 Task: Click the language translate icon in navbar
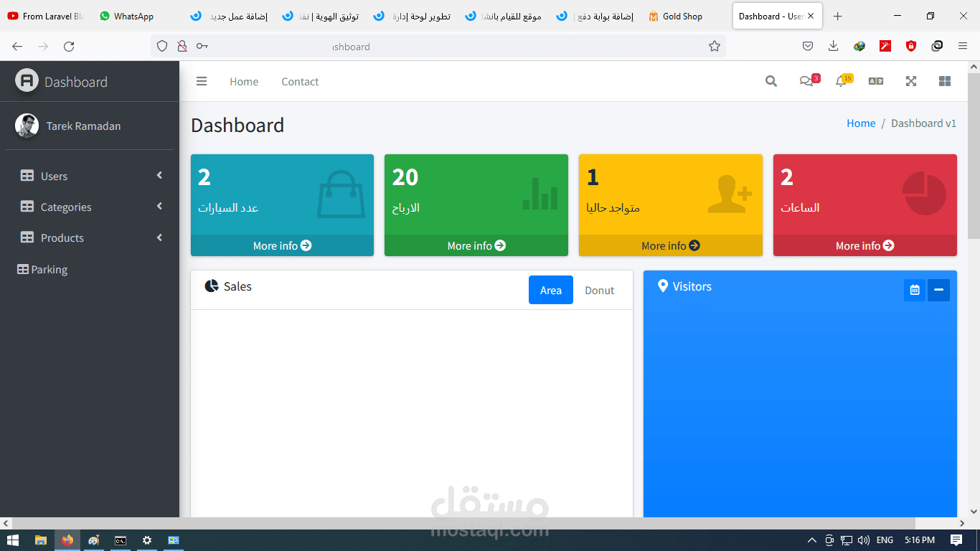click(x=876, y=82)
